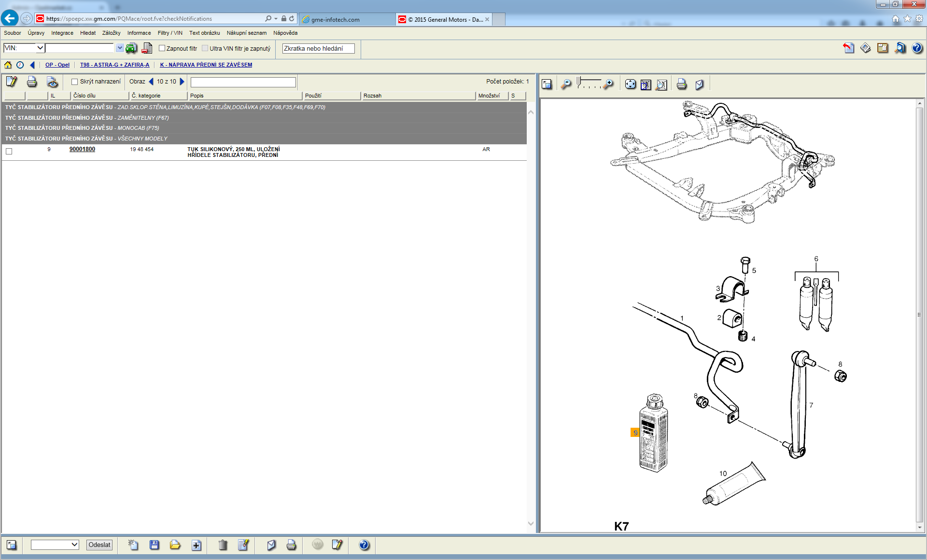The height and width of the screenshot is (560, 927).
Task: Zoom out the diagram with minus magnifier
Action: (566, 84)
